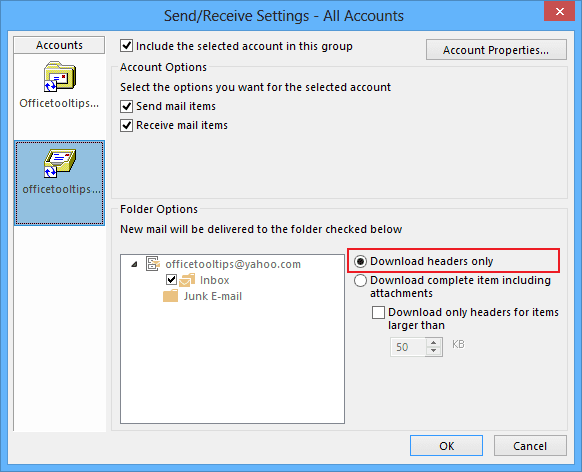This screenshot has height=472, width=582.
Task: Decrease the KB size with down arrow
Action: (x=434, y=351)
